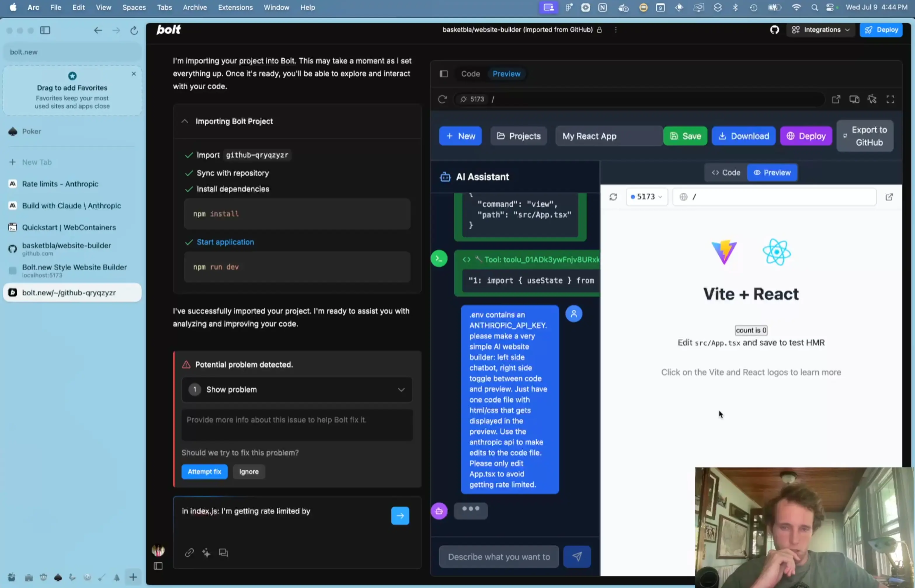Click the Download button
The image size is (915, 588).
[744, 136]
